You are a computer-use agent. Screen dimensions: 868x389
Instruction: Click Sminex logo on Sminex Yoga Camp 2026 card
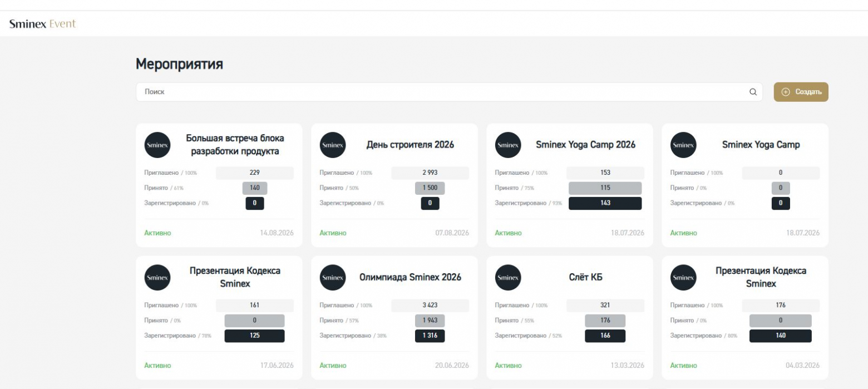coord(508,145)
